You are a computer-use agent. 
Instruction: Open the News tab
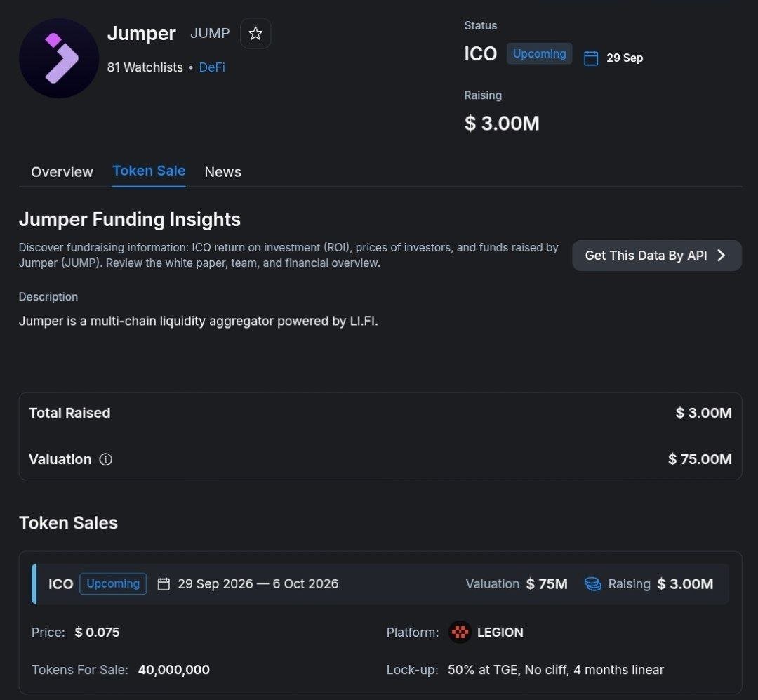222,172
